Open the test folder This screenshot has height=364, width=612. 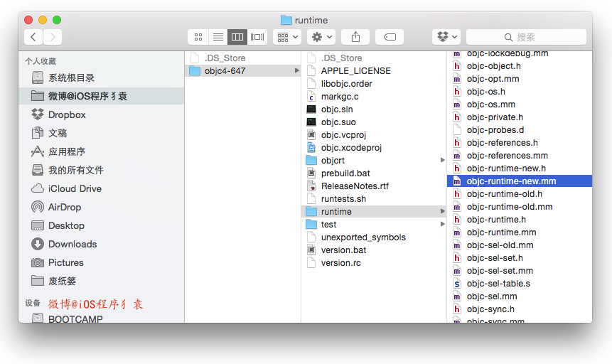coord(328,225)
